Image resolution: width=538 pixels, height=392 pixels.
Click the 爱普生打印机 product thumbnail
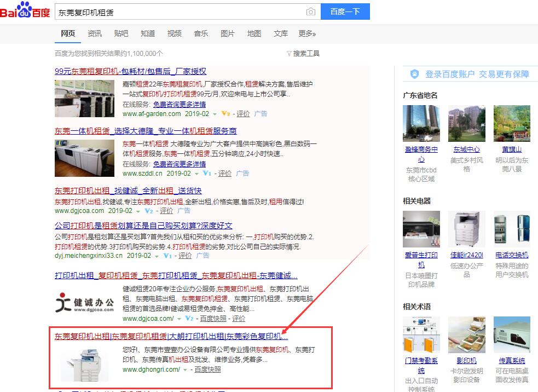(421, 229)
